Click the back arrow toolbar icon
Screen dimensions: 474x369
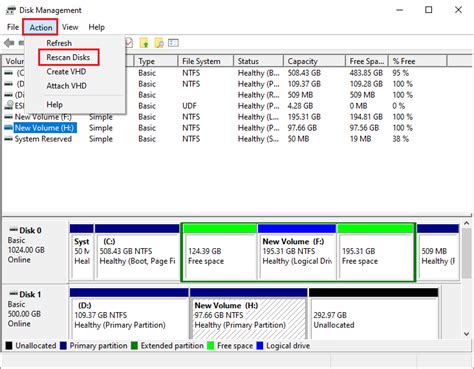(9, 43)
